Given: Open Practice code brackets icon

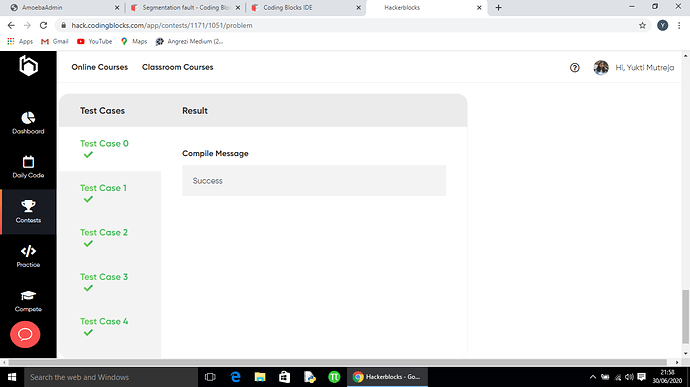Looking at the screenshot, I should tap(28, 251).
